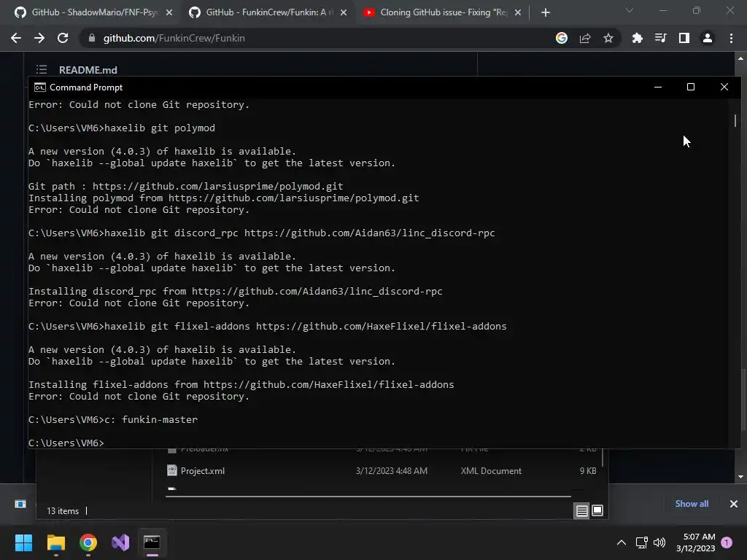Image resolution: width=747 pixels, height=560 pixels.
Task: Close the ShadowMario GitHub tab
Action: click(169, 13)
